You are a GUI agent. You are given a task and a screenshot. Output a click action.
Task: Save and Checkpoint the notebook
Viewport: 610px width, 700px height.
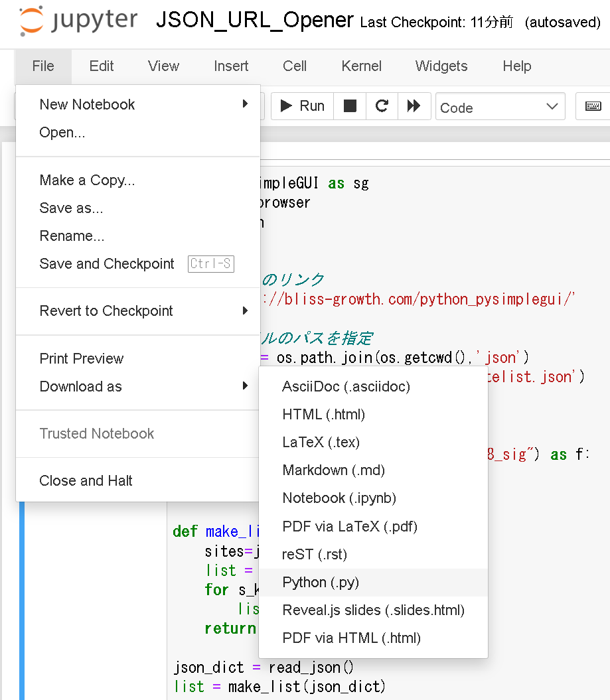(106, 263)
